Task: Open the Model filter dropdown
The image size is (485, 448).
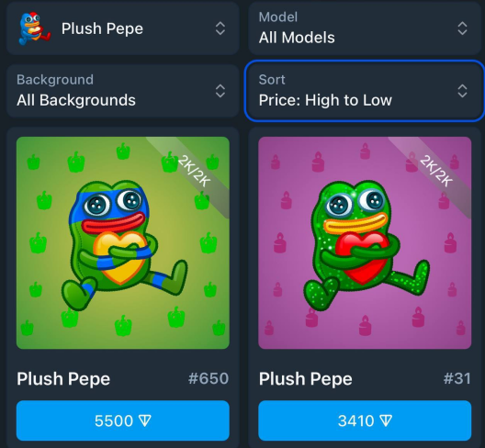Action: tap(365, 28)
